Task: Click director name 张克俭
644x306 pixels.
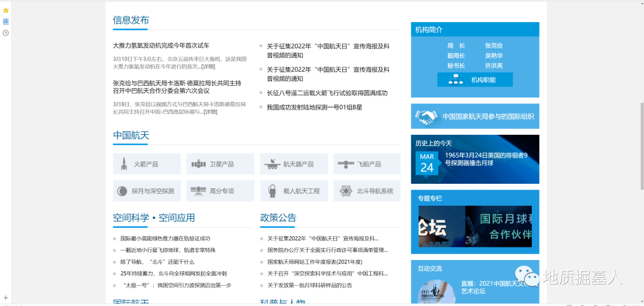Action: click(x=494, y=45)
